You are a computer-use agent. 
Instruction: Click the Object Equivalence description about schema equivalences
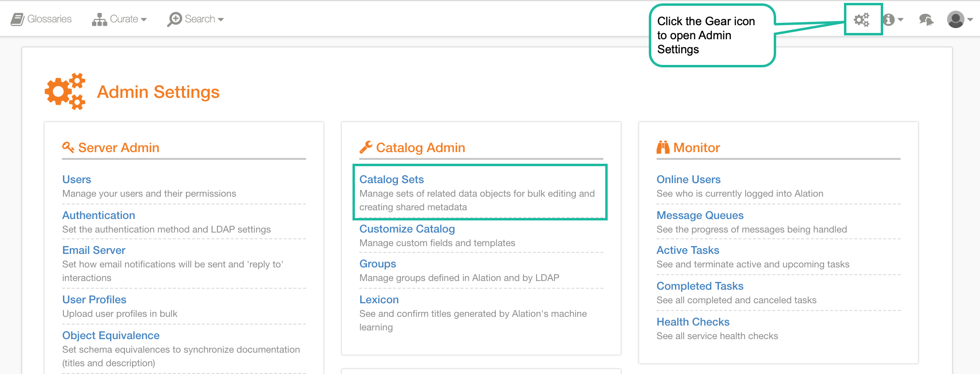(181, 356)
